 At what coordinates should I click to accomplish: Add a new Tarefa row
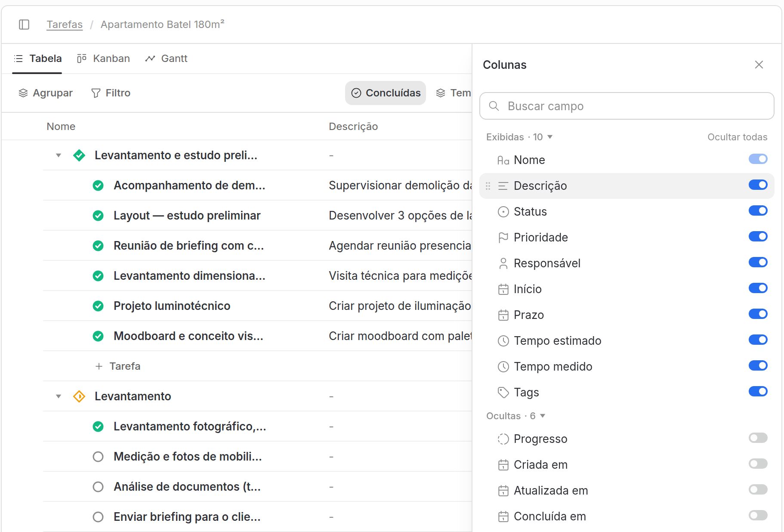click(x=118, y=366)
